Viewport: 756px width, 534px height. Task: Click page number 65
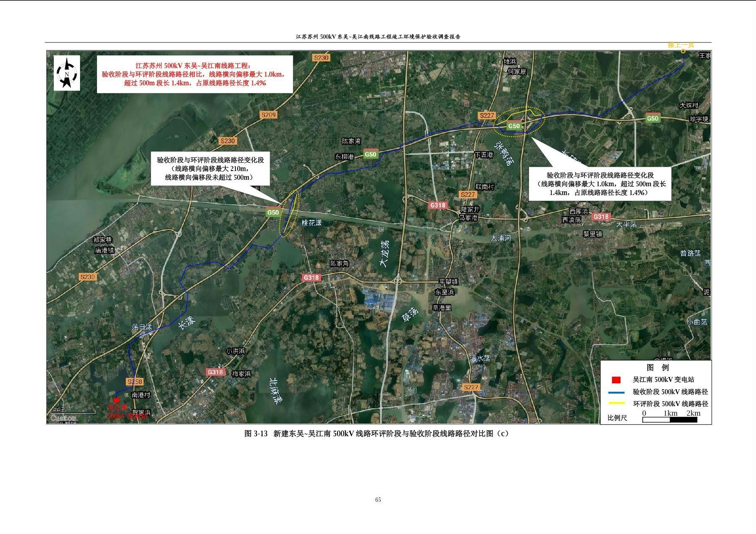378,500
